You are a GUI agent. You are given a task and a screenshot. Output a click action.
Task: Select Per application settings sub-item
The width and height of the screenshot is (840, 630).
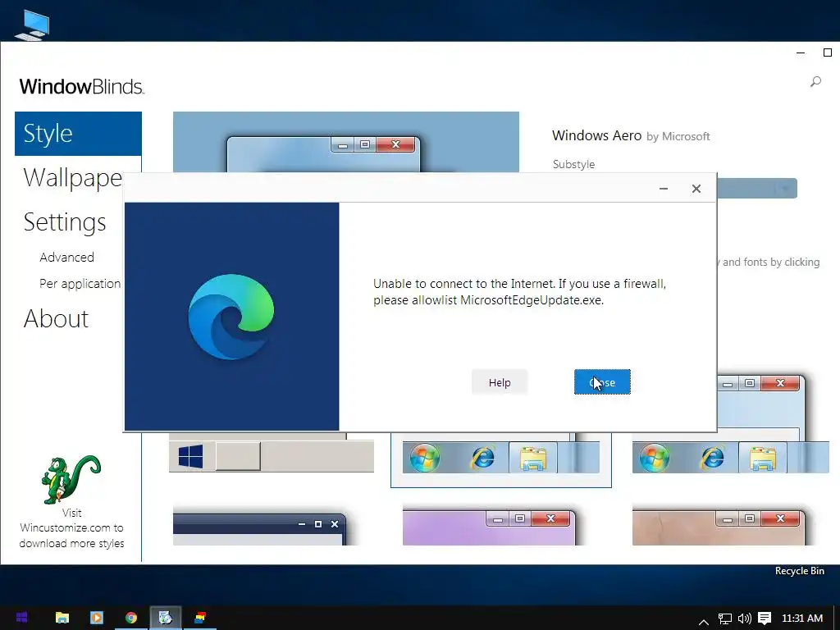coord(80,283)
